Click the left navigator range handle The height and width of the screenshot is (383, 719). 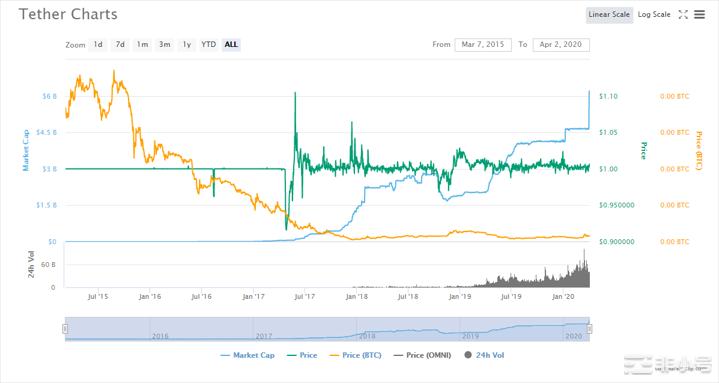pyautogui.click(x=65, y=329)
